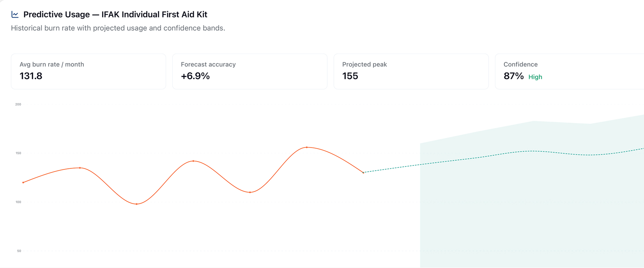
Task: Select the data point where projection begins
Action: pos(363,173)
